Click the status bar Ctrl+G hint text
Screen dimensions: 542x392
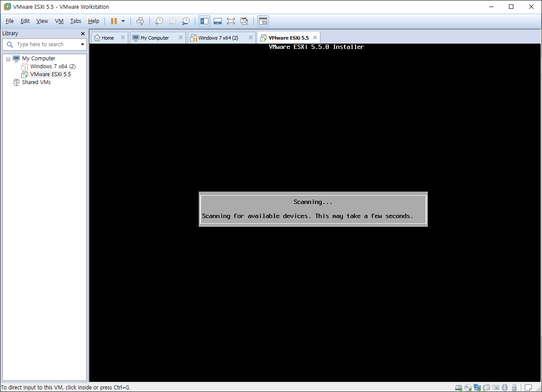pyautogui.click(x=66, y=388)
